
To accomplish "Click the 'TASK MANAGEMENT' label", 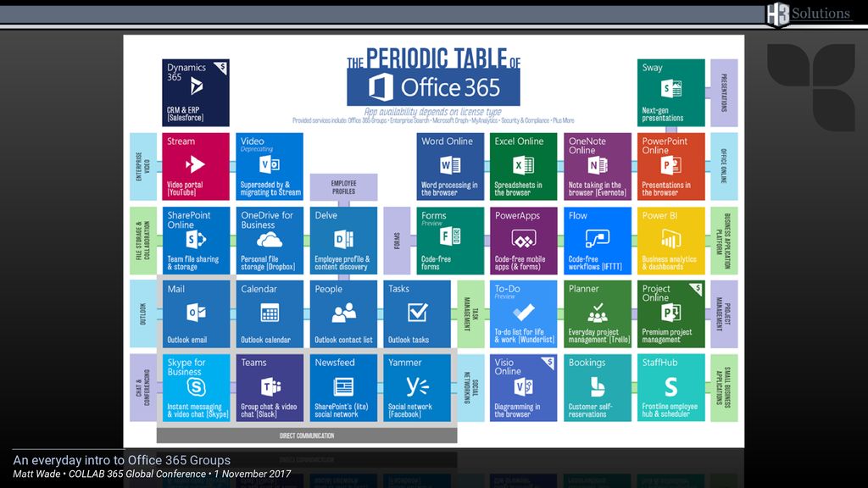I will (470, 314).
